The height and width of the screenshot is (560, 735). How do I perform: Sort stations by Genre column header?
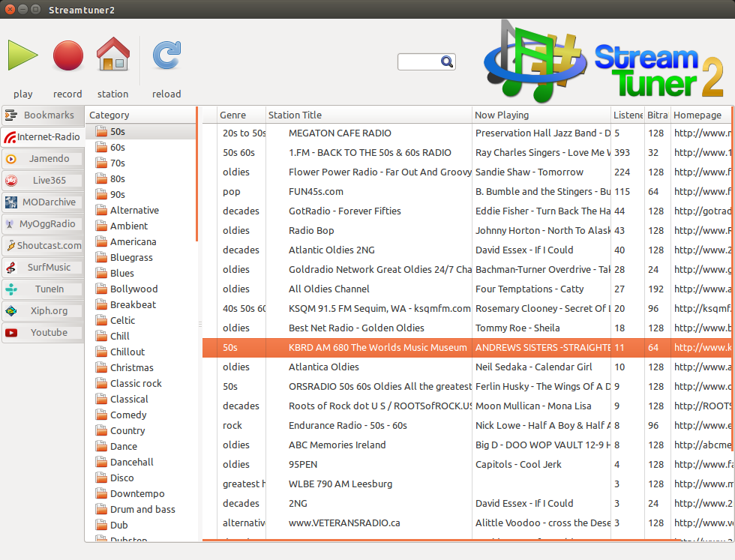tap(232, 115)
